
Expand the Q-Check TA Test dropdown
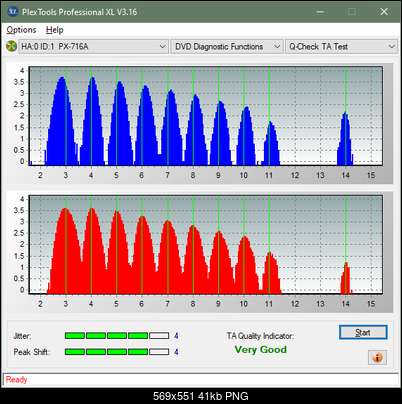(x=341, y=47)
